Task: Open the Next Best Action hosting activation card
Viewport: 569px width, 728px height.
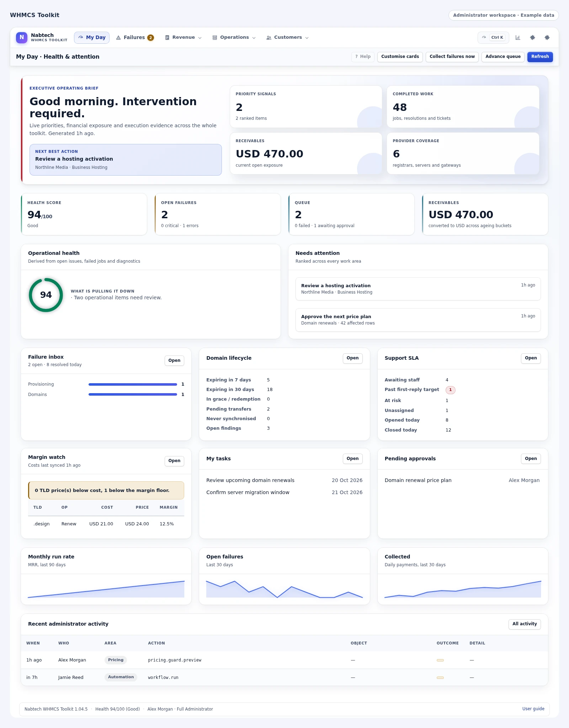Action: pyautogui.click(x=126, y=160)
